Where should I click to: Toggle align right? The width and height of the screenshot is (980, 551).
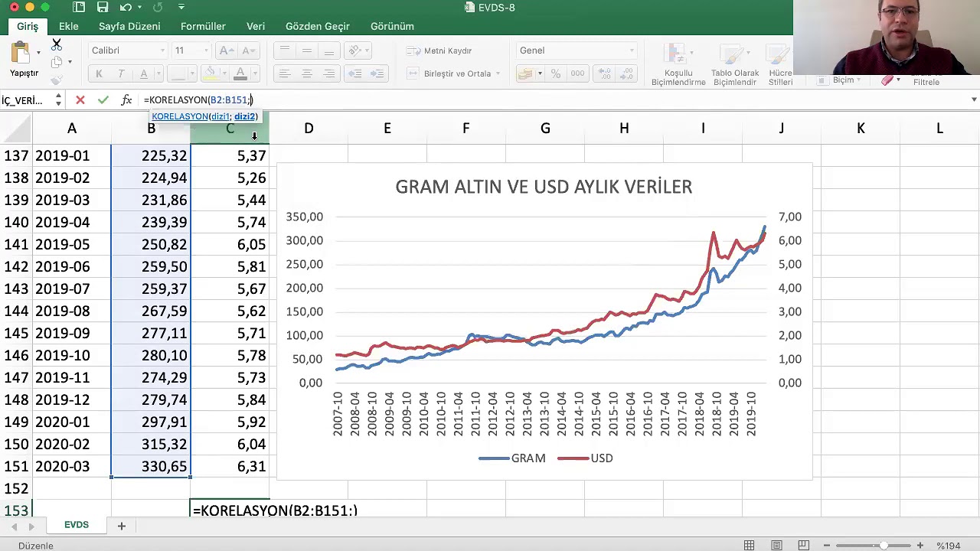coord(329,73)
